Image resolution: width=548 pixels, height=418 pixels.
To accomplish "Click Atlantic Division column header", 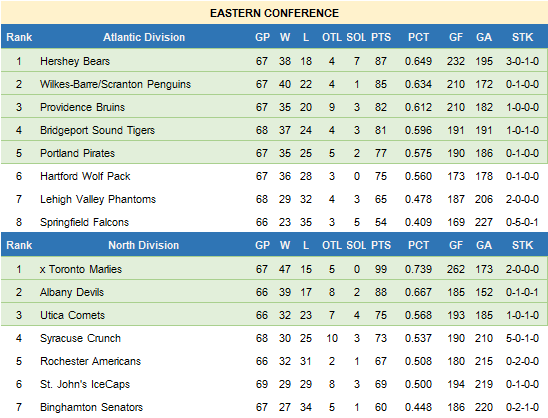I will pyautogui.click(x=144, y=37).
